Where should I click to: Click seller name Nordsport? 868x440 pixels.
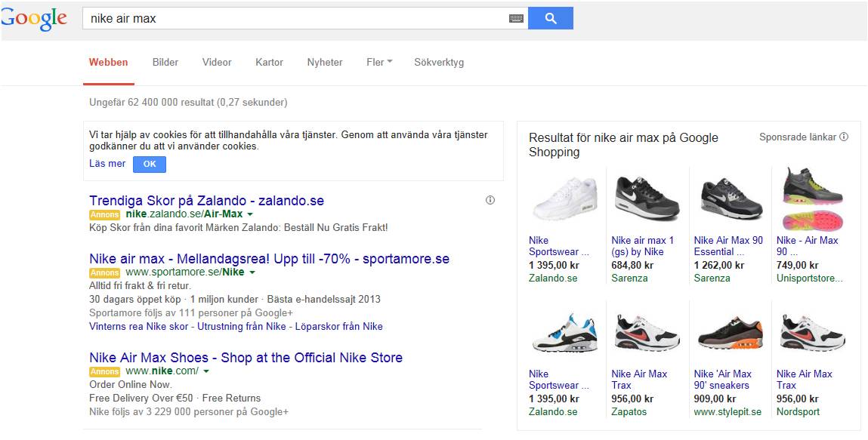pyautogui.click(x=798, y=412)
